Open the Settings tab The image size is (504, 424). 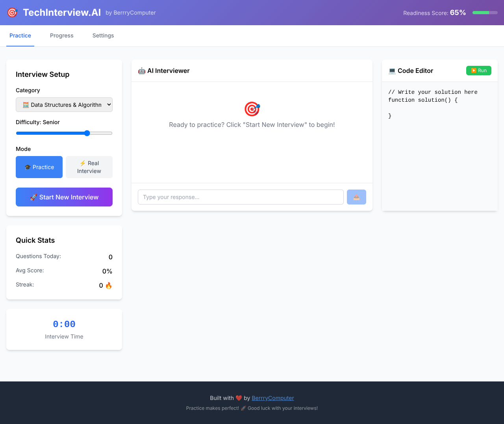[x=103, y=35]
